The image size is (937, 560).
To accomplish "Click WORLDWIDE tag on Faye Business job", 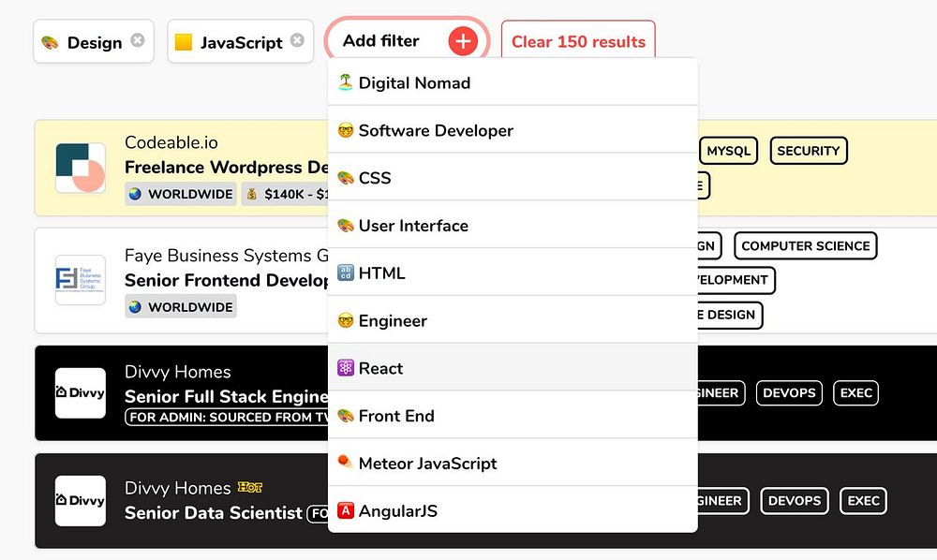I will pyautogui.click(x=181, y=307).
